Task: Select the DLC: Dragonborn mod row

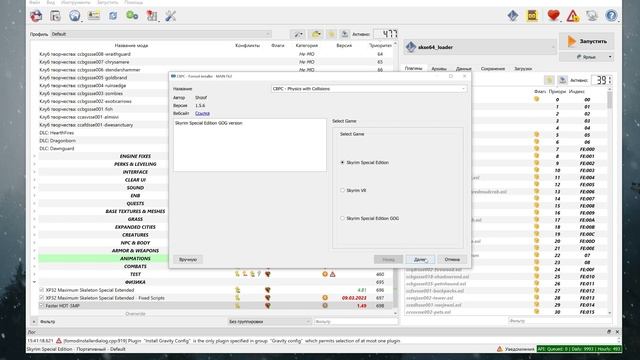Action: click(x=103, y=141)
